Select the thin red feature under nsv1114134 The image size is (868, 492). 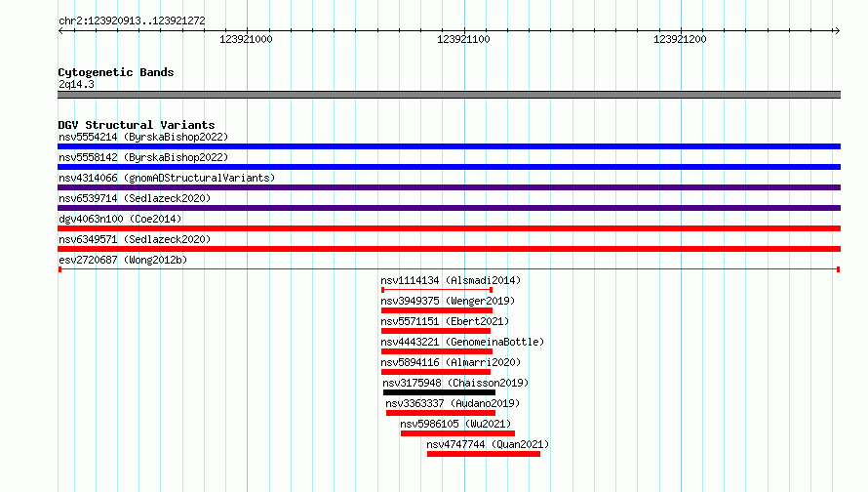(437, 290)
